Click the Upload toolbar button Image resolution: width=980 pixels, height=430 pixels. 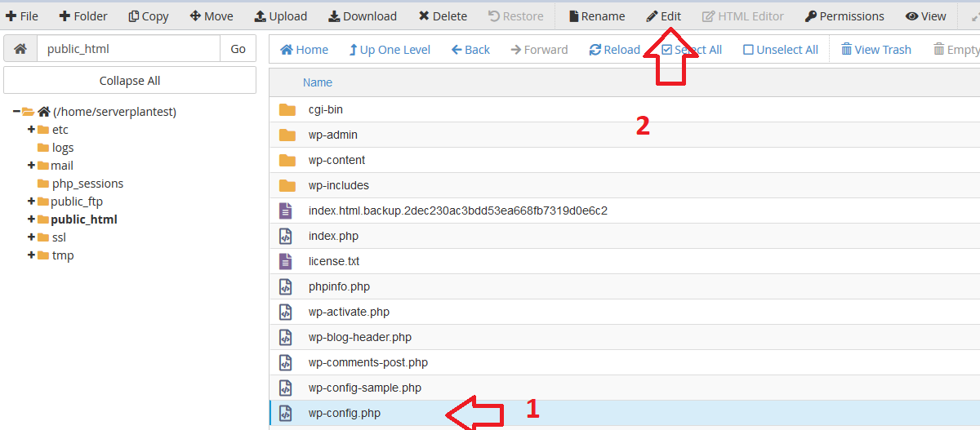point(280,16)
